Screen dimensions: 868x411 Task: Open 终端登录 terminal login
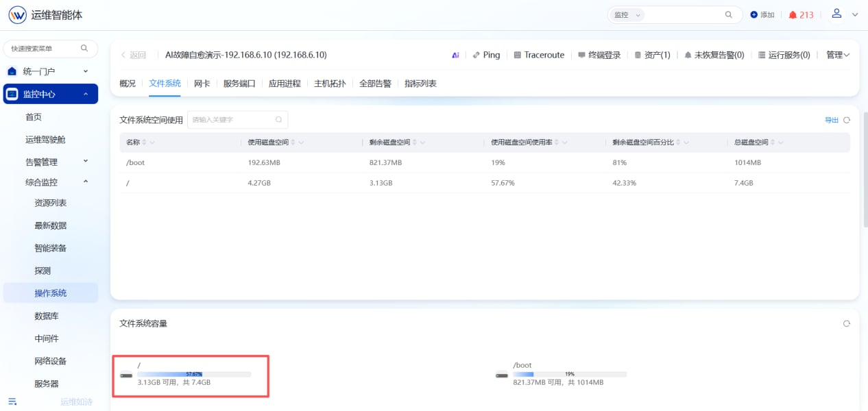599,55
